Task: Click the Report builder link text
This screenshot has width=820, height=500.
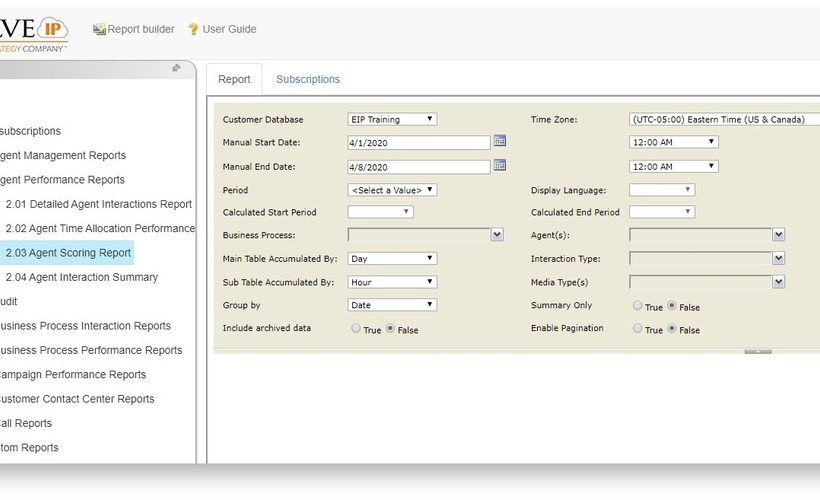Action: pos(141,29)
